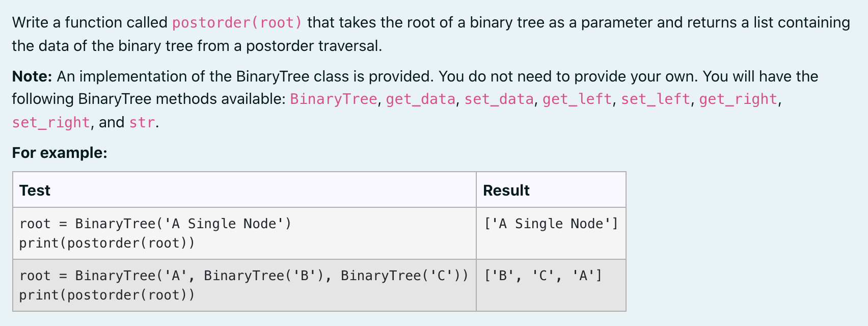Click the ['A Single Node'] result cell
Image resolution: width=868 pixels, height=326 pixels.
(551, 233)
